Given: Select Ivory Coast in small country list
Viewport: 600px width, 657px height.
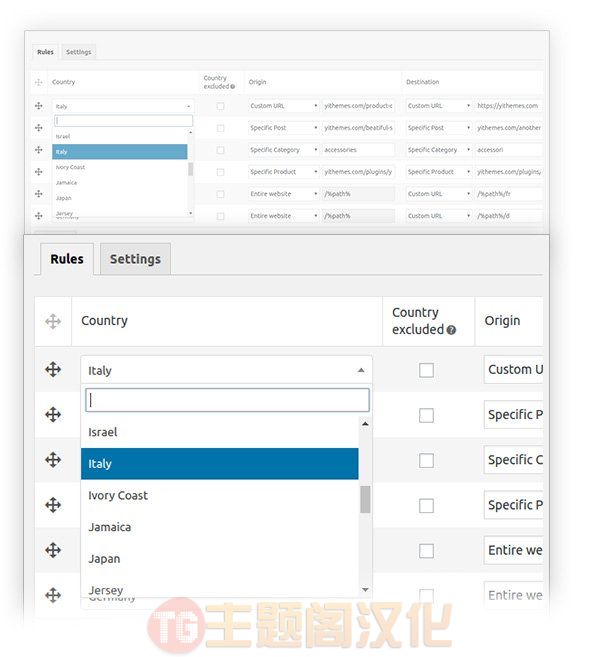Looking at the screenshot, I should pos(120,167).
